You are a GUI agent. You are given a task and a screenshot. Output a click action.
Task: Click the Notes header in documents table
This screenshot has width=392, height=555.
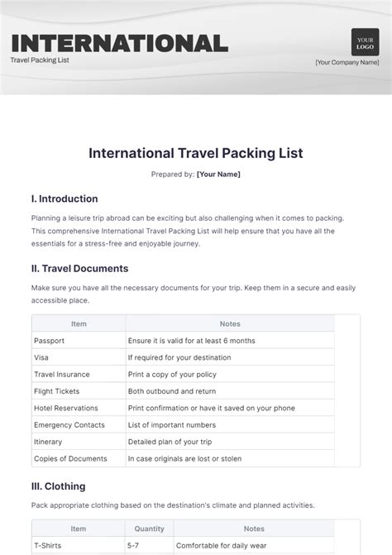[230, 324]
